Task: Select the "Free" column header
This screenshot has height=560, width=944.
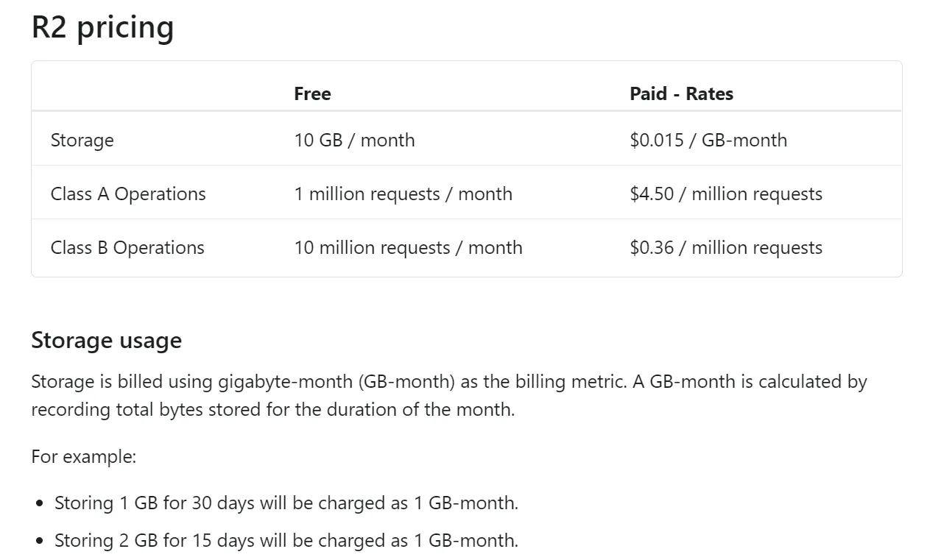Action: click(312, 93)
